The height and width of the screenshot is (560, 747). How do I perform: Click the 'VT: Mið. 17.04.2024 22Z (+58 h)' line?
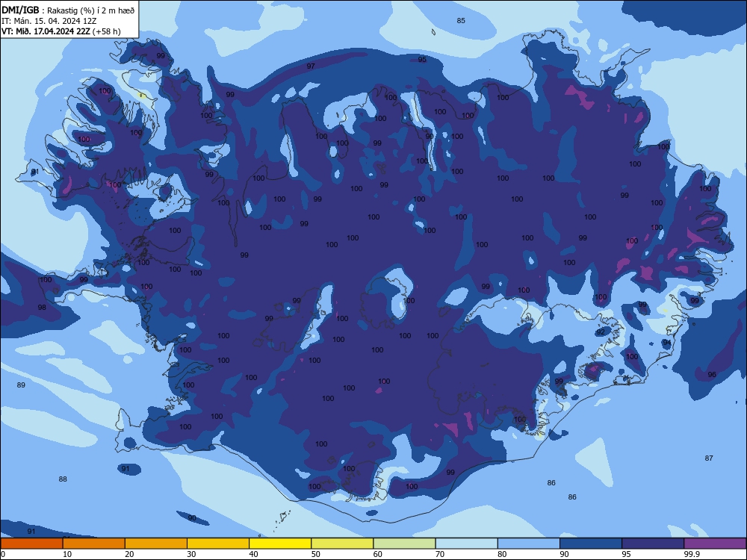[61, 31]
